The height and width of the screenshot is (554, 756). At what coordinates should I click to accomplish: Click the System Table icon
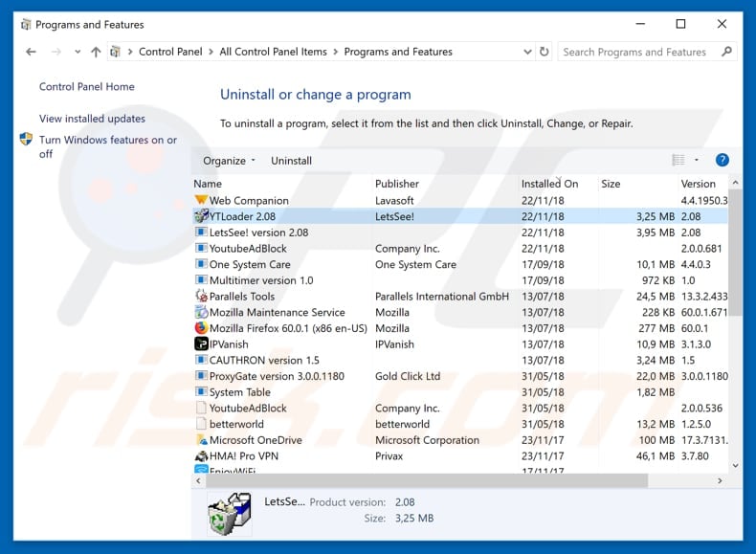point(201,391)
